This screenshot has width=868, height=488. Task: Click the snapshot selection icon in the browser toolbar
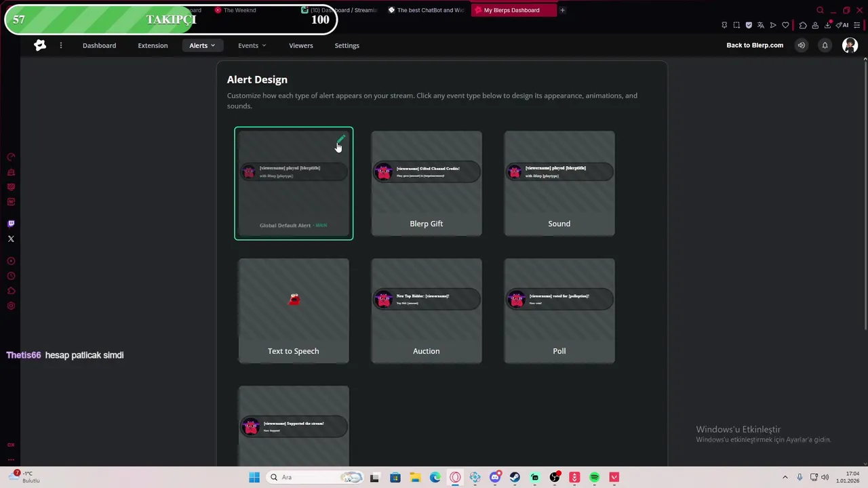click(736, 25)
